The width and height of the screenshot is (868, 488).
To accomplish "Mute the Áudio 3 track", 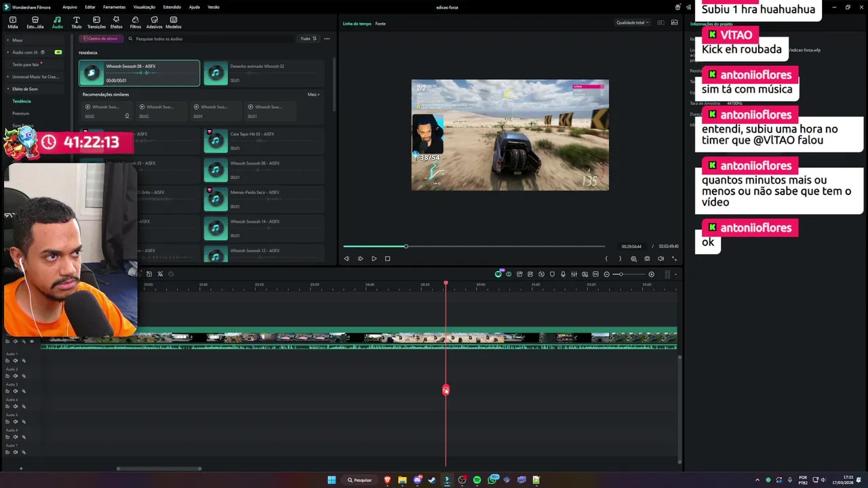I will [16, 391].
